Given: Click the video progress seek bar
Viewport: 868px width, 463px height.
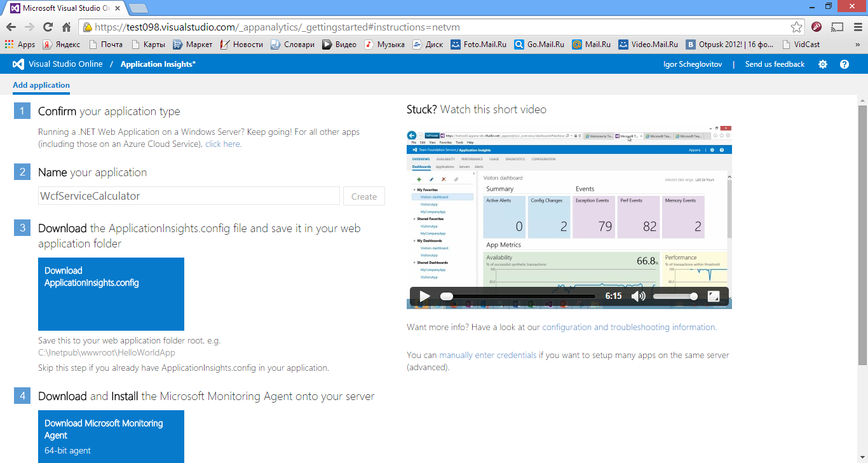Looking at the screenshot, I should (x=518, y=296).
